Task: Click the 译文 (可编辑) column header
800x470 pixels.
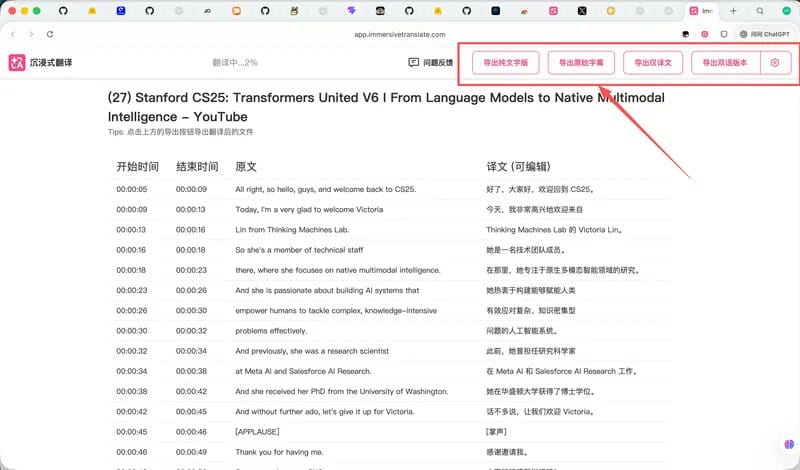Action: [x=518, y=166]
